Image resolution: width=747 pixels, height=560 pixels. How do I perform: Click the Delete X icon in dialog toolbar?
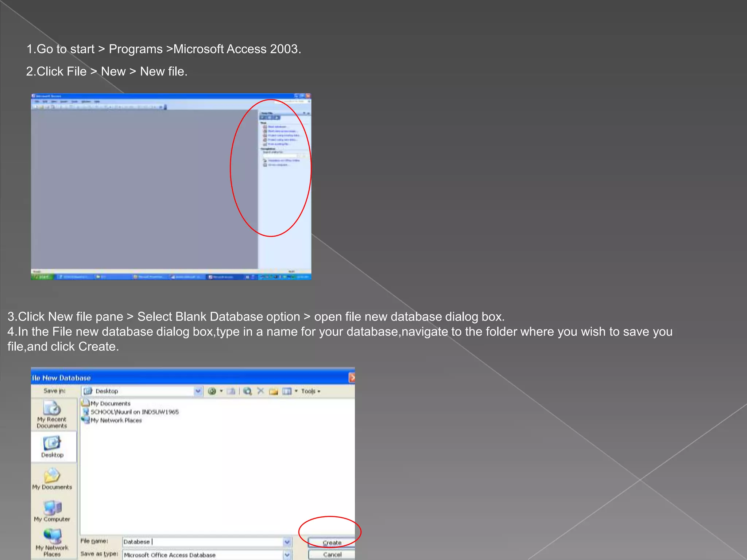point(260,391)
